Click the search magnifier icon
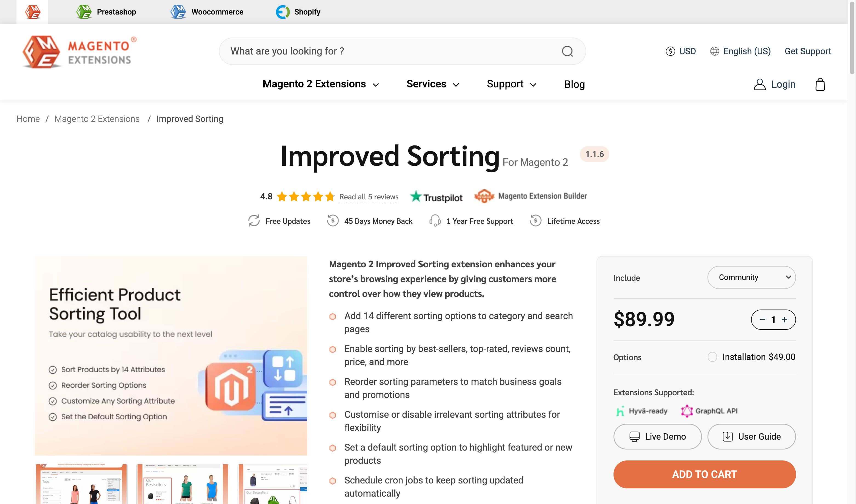Image resolution: width=856 pixels, height=504 pixels. tap(567, 51)
